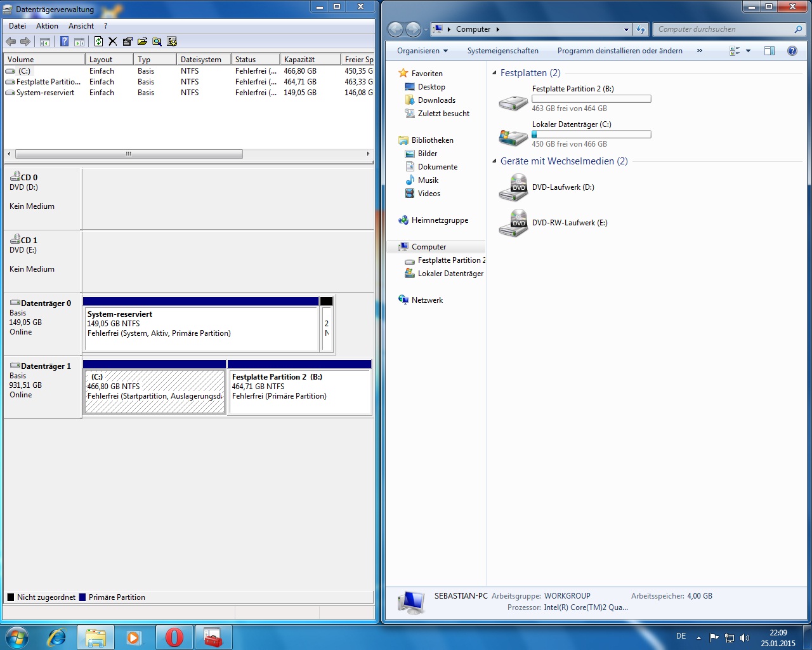812x650 pixels.
Task: Select the DVD-Laufwerk (D:) icon
Action: point(513,188)
